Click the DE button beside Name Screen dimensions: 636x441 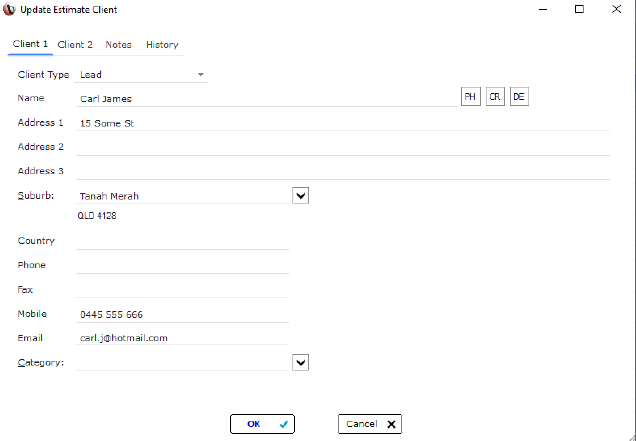tap(519, 97)
